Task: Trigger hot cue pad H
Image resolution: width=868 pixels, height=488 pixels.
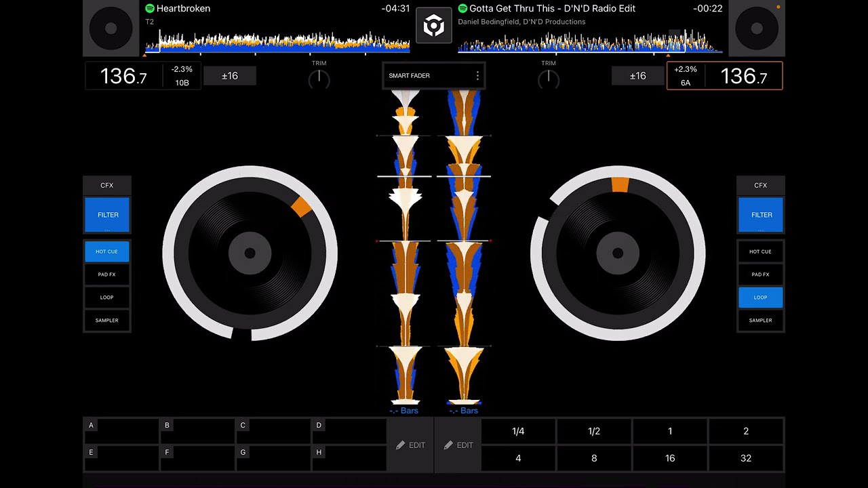Action: click(349, 458)
